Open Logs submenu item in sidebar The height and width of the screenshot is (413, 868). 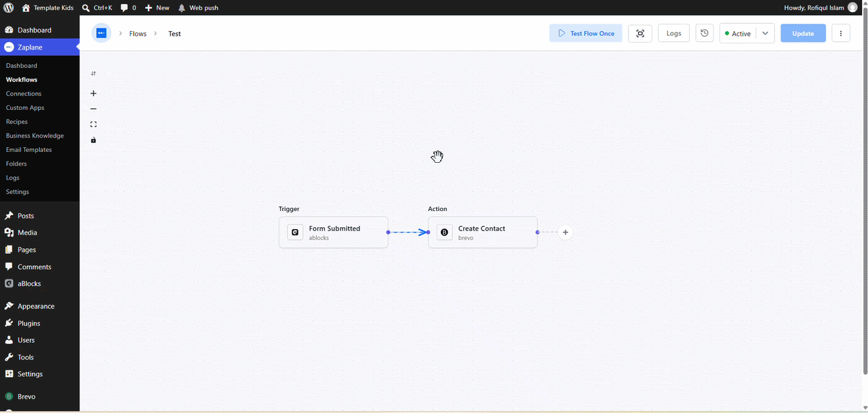click(13, 178)
